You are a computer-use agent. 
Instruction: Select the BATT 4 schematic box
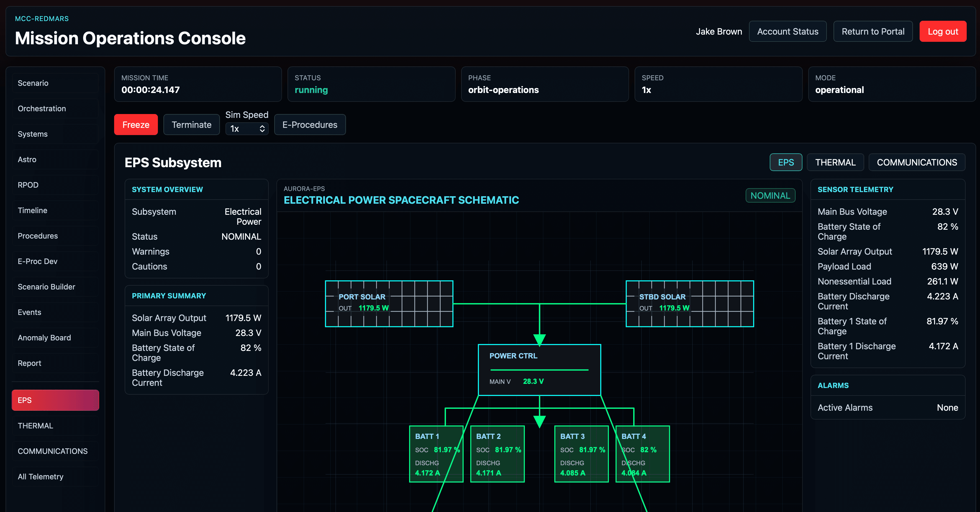pyautogui.click(x=643, y=454)
